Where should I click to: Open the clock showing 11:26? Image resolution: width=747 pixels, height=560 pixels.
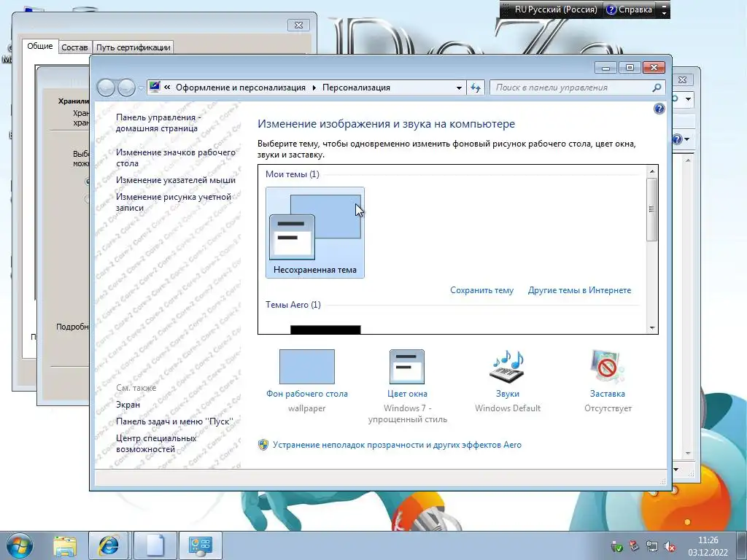[708, 546]
